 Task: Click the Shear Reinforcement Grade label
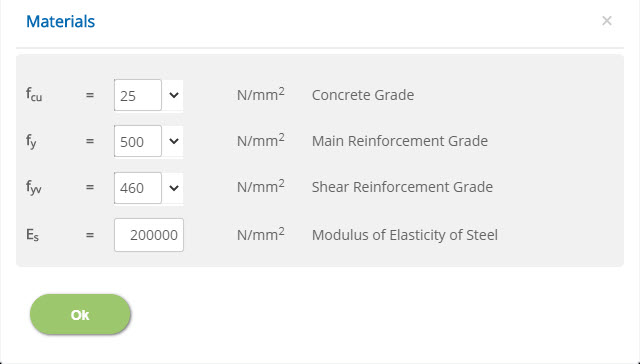402,187
